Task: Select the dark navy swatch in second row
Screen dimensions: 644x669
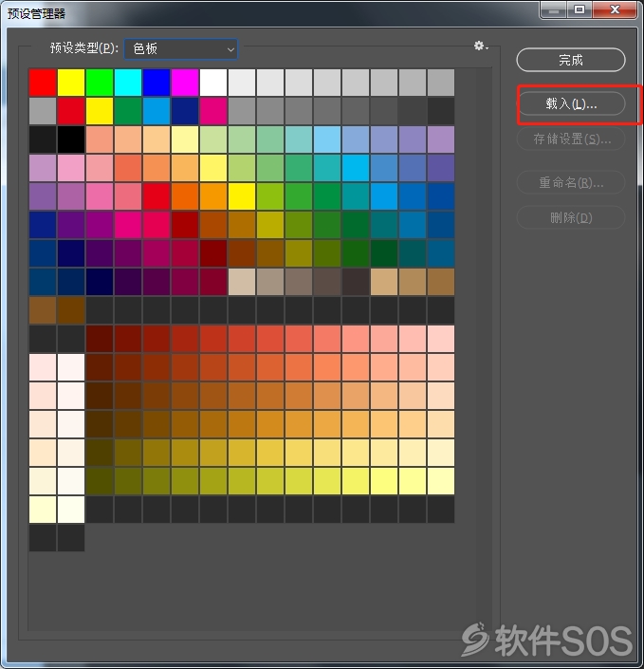Action: pyautogui.click(x=185, y=111)
